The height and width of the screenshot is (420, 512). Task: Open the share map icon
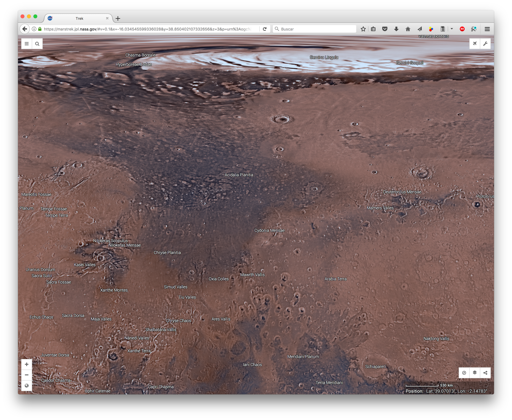pos(485,373)
